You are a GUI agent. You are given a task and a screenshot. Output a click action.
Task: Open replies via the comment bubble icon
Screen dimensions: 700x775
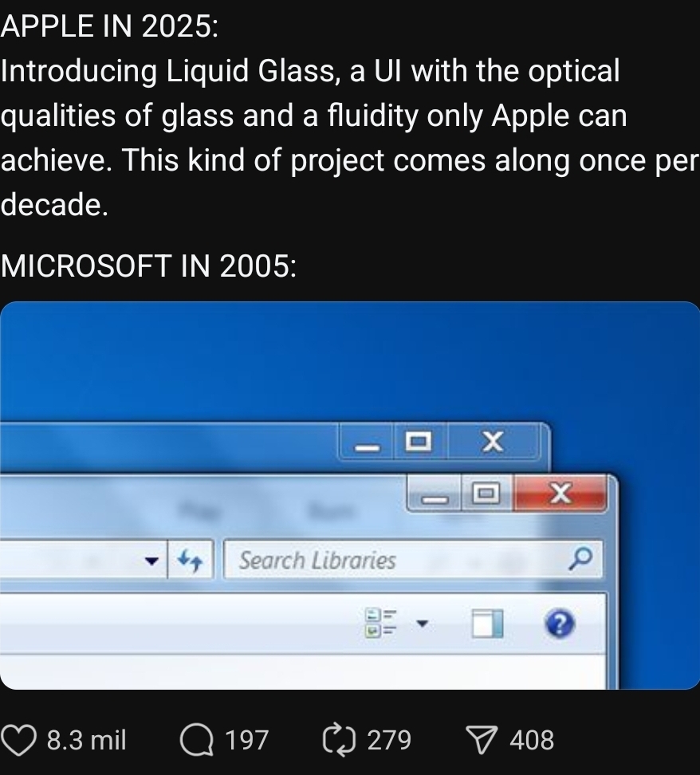click(x=197, y=740)
